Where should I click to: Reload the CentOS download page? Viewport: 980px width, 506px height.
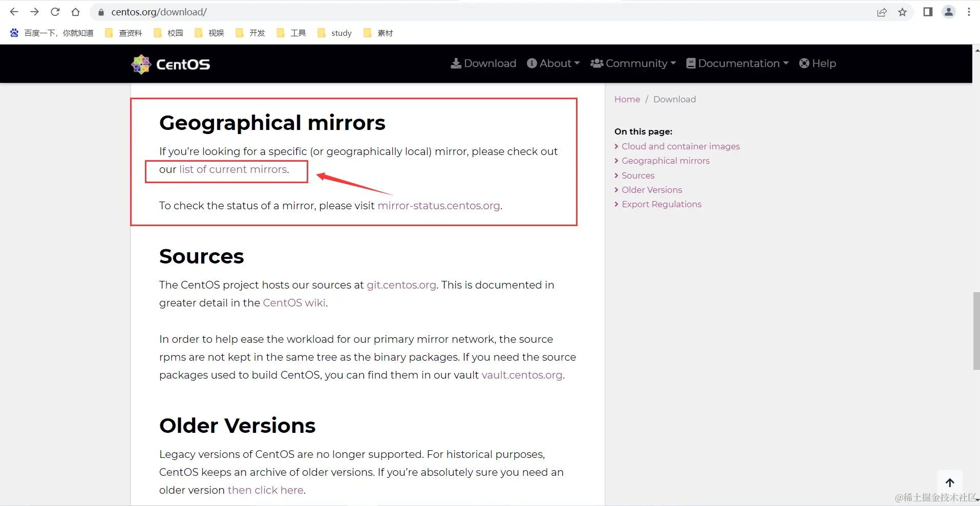point(55,12)
